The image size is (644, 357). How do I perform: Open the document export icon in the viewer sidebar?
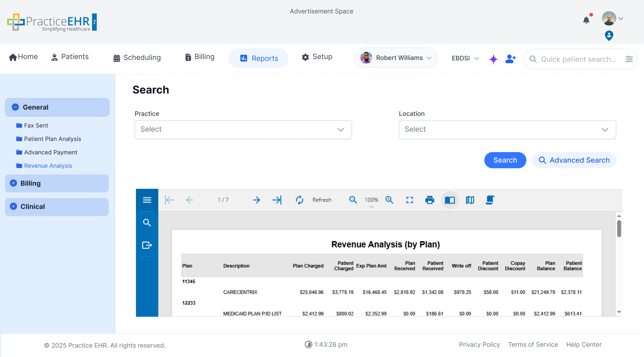tap(147, 245)
